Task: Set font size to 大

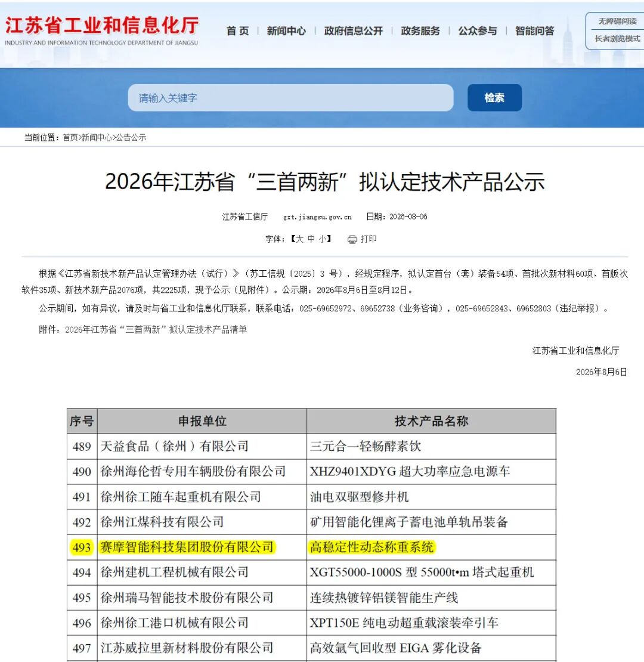Action: (x=299, y=239)
